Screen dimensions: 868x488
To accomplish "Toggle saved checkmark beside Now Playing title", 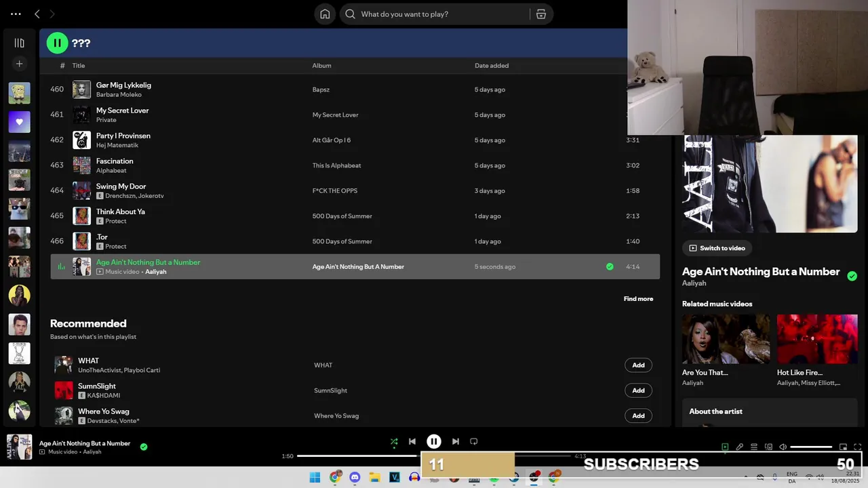I will (852, 276).
